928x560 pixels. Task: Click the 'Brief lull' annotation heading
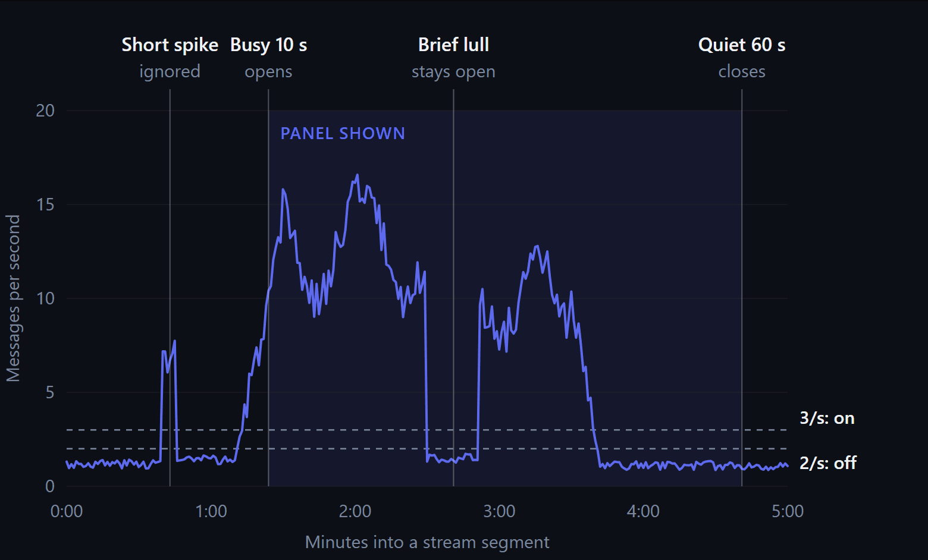point(453,45)
